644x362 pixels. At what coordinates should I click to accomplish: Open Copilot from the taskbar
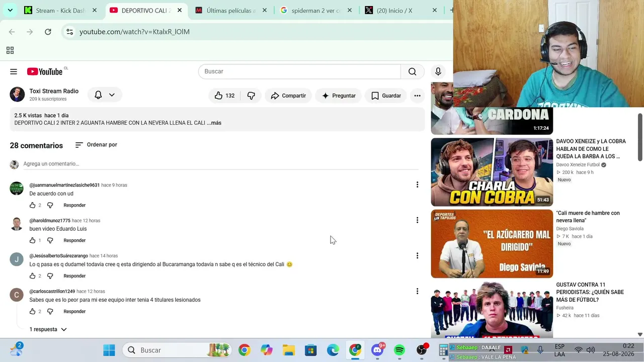[x=267, y=350]
